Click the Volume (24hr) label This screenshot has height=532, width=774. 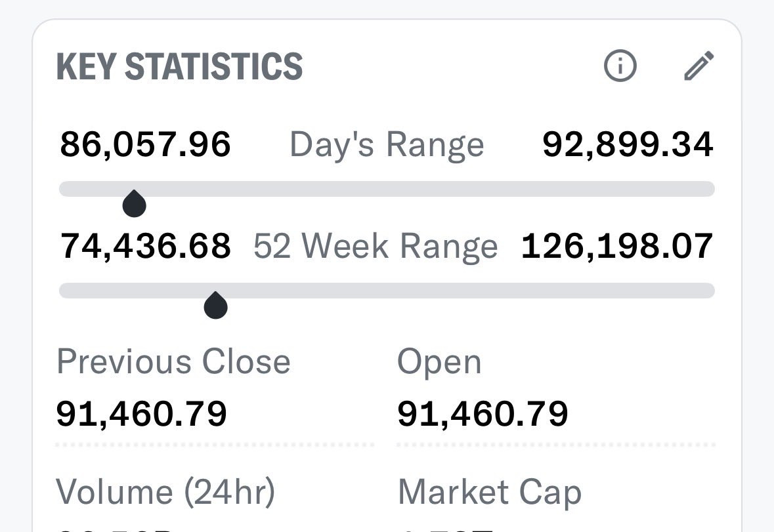coord(165,492)
